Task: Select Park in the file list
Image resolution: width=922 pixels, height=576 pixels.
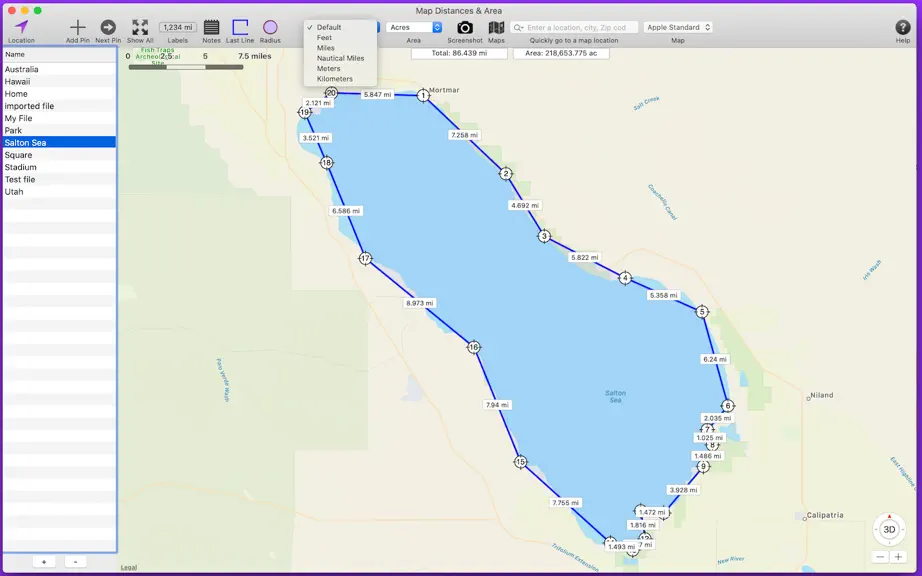Action: (x=59, y=130)
